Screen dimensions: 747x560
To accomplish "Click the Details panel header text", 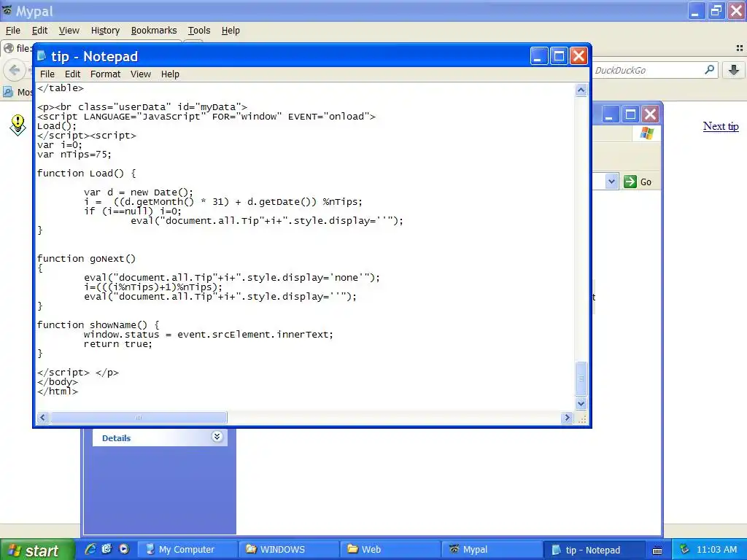I will [116, 438].
